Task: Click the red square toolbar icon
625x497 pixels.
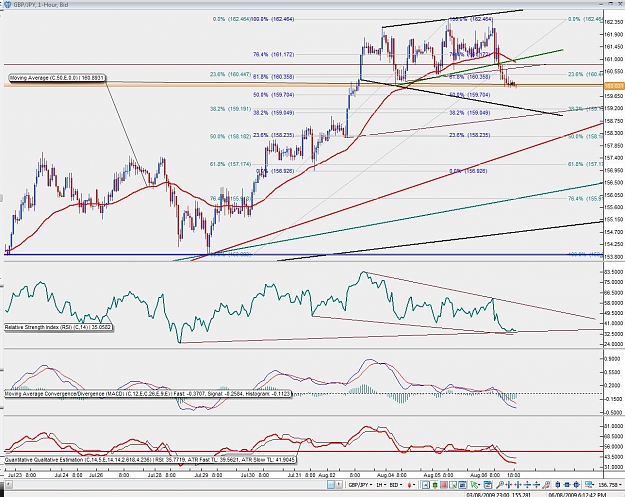Action: coord(444,485)
